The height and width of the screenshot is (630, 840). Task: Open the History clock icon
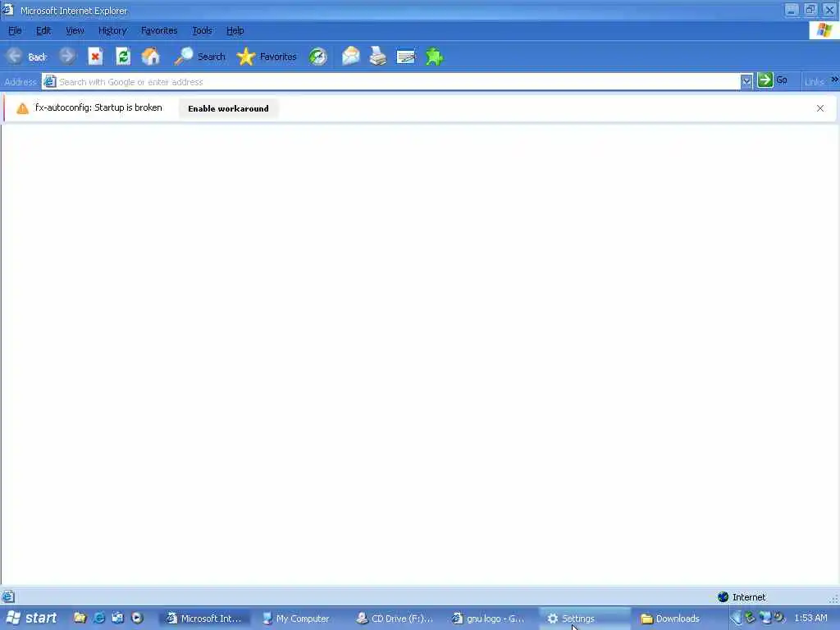[317, 57]
